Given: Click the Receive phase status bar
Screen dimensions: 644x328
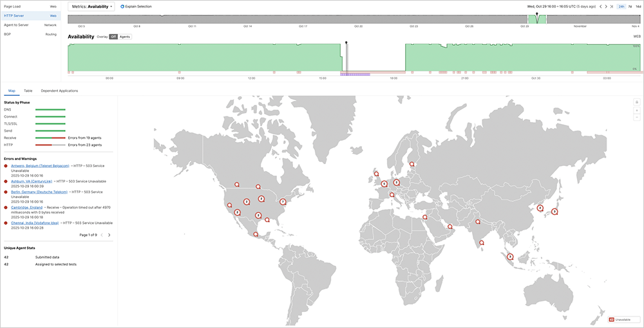Looking at the screenshot, I should [50, 138].
